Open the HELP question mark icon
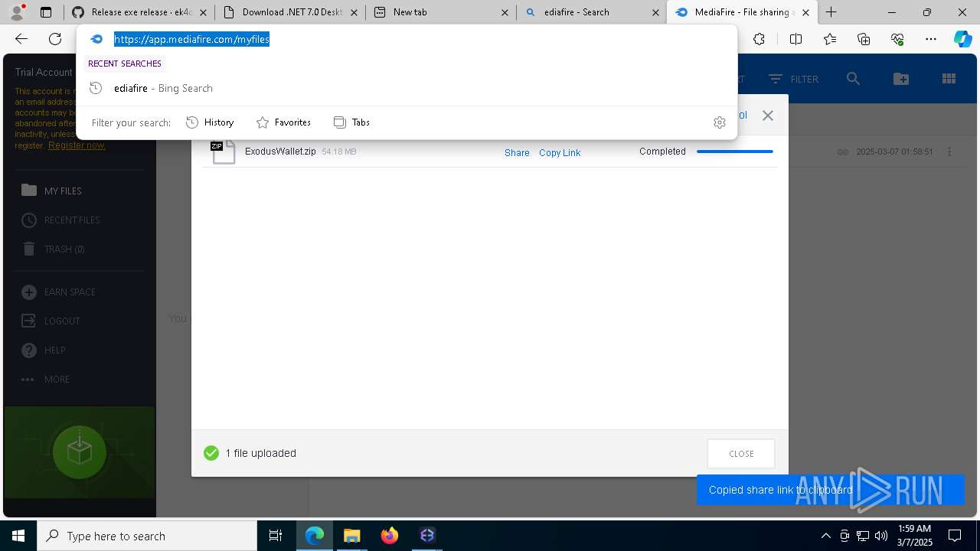 [x=29, y=350]
